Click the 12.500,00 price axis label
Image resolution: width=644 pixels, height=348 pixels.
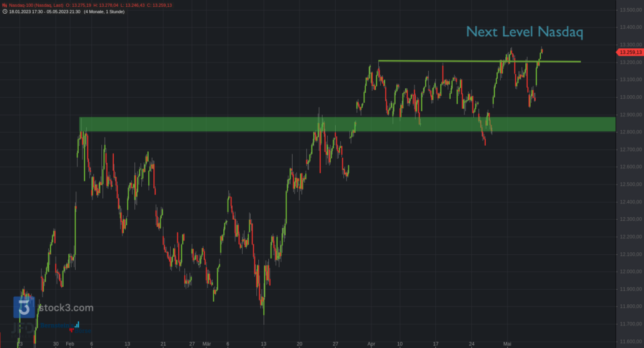[x=631, y=184]
